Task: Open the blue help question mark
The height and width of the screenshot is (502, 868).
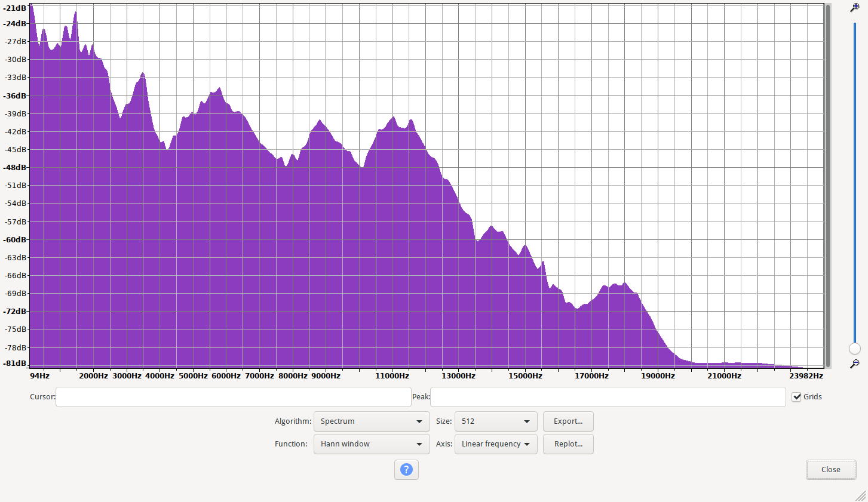Action: [406, 470]
